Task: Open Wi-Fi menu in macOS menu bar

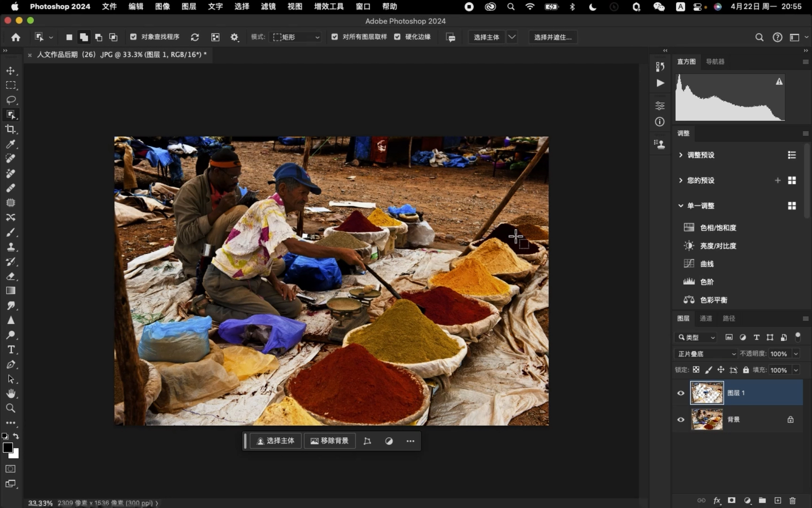Action: [x=530, y=7]
